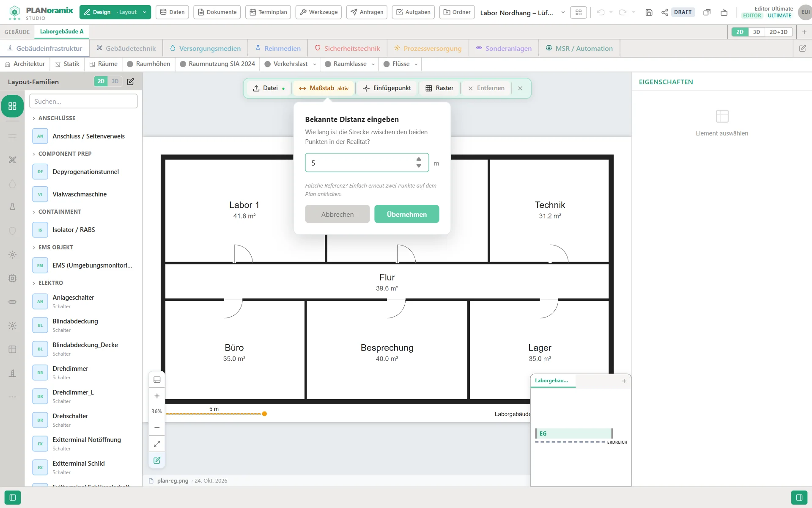Screen dimensions: 812x508
Task: Click the zoom out minus button on canvas
Action: 157,428
